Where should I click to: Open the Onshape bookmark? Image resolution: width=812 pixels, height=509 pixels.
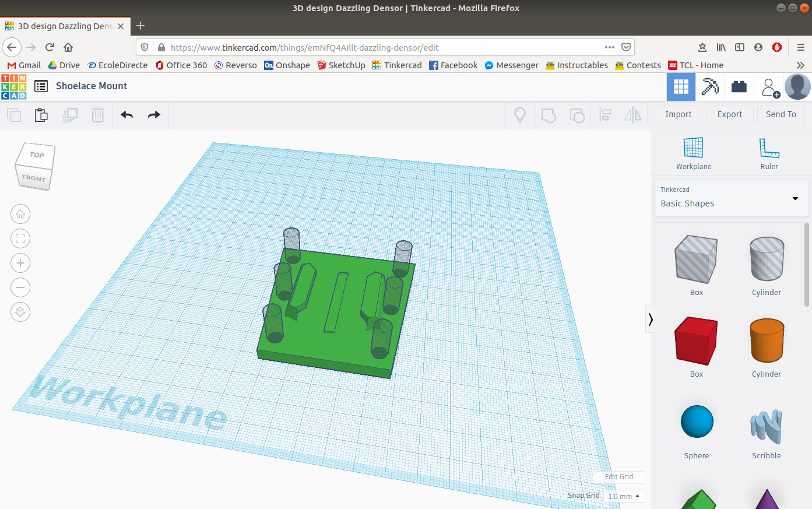point(287,65)
